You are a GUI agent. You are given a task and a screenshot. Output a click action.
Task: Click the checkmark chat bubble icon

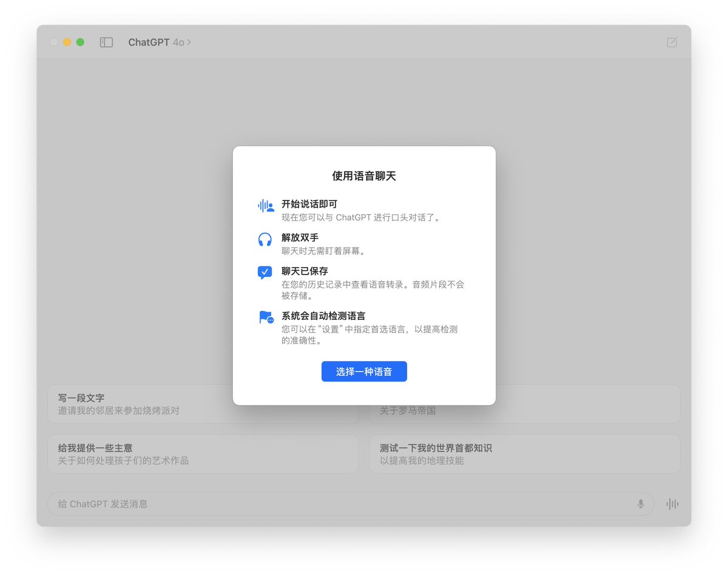point(265,273)
